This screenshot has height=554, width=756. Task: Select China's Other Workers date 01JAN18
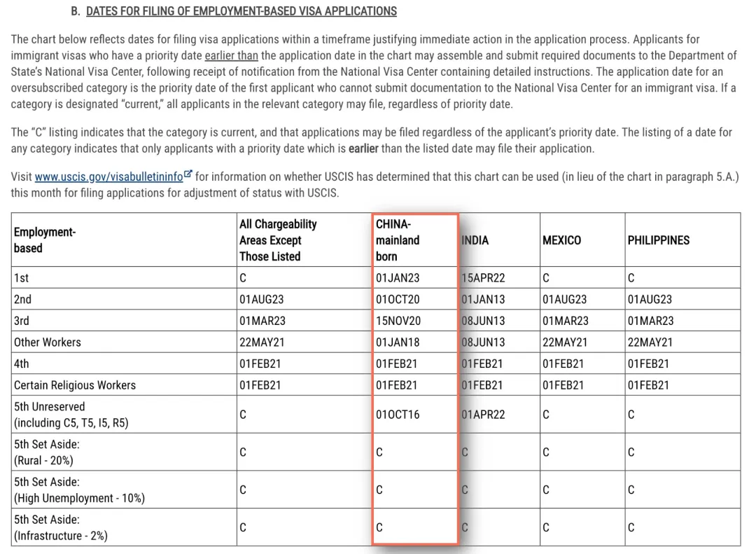pos(398,342)
